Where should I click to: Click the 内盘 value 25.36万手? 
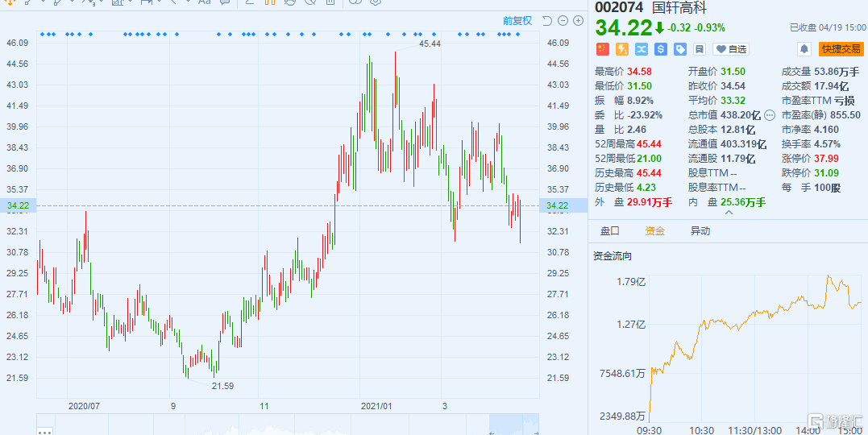(744, 202)
